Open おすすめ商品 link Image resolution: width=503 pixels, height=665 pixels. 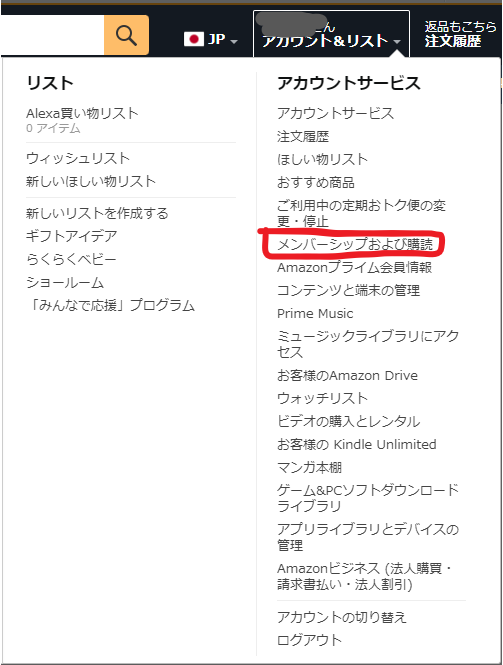click(x=316, y=182)
